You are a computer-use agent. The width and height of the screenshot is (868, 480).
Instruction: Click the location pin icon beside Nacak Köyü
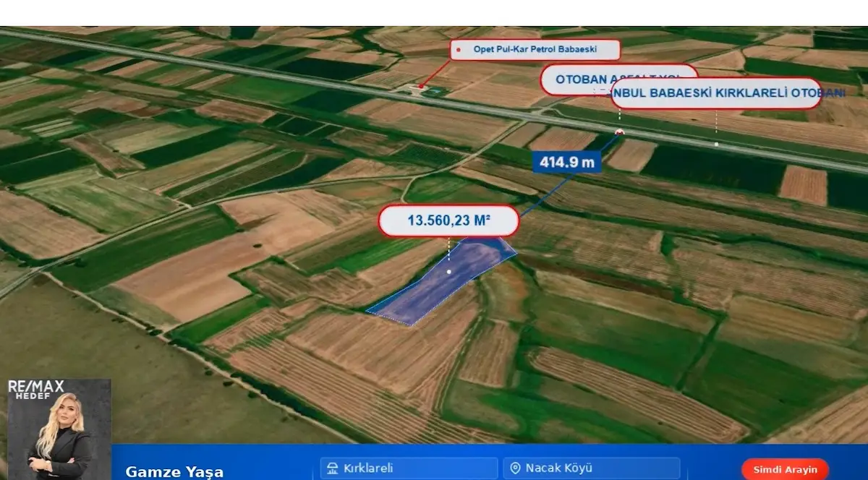(515, 468)
